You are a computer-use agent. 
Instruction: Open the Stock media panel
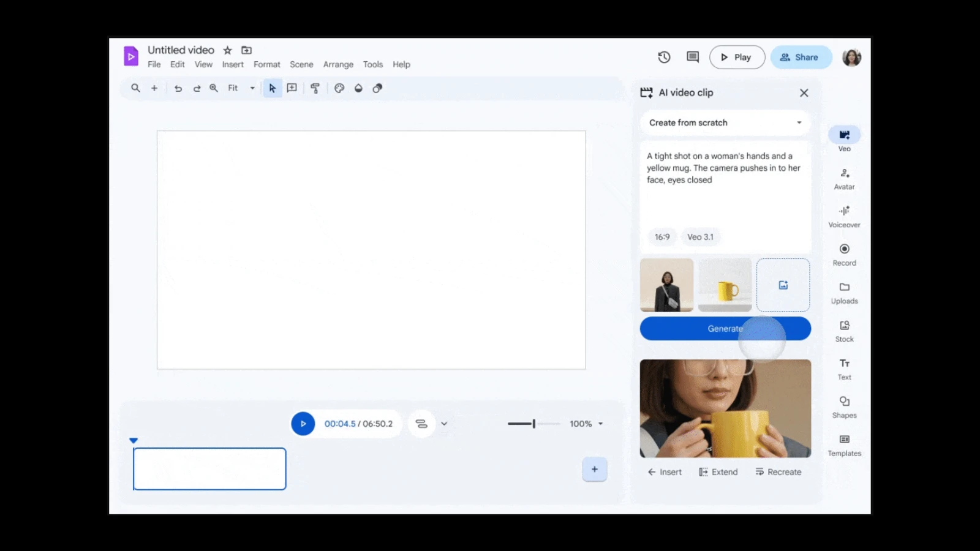tap(844, 326)
